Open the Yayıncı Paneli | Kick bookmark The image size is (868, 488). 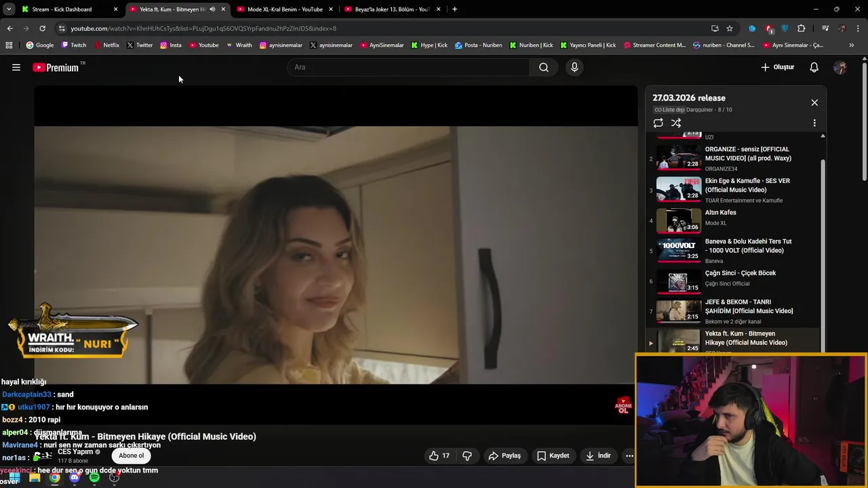tap(588, 45)
